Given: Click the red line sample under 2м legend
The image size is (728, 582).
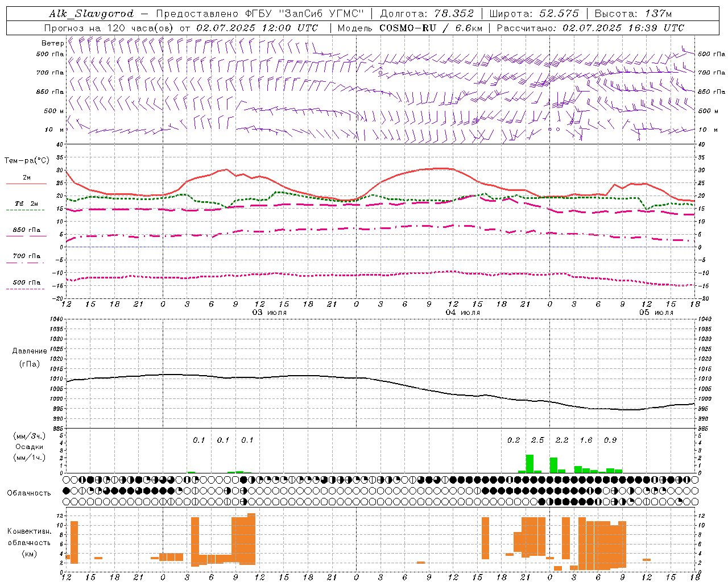Looking at the screenshot, I should click(x=26, y=184).
